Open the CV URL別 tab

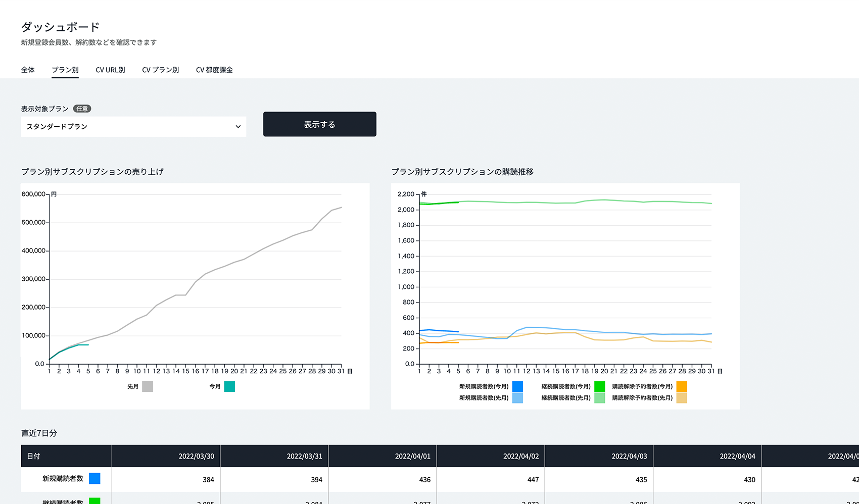pyautogui.click(x=110, y=70)
